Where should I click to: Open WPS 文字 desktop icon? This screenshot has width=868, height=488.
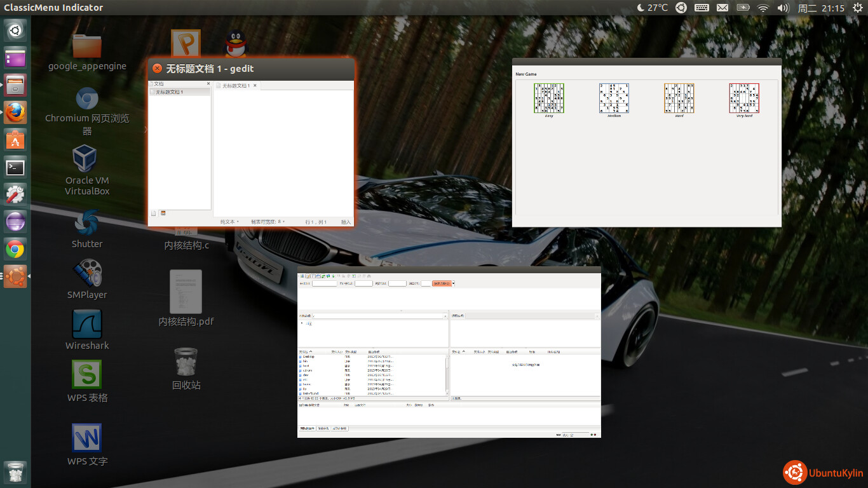(x=87, y=445)
